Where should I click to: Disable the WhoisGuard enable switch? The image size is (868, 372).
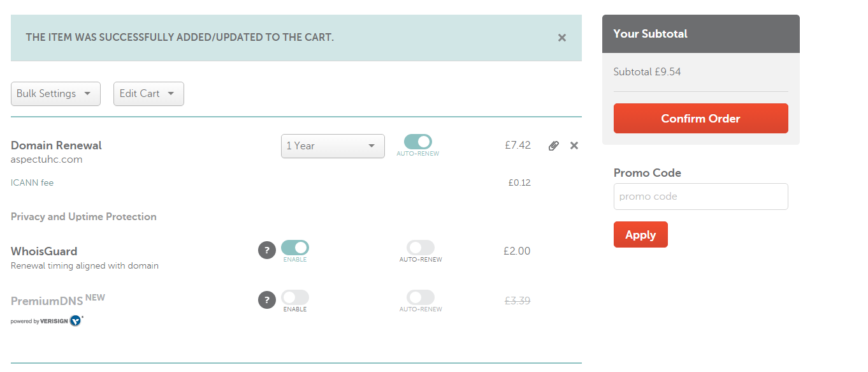(x=294, y=248)
